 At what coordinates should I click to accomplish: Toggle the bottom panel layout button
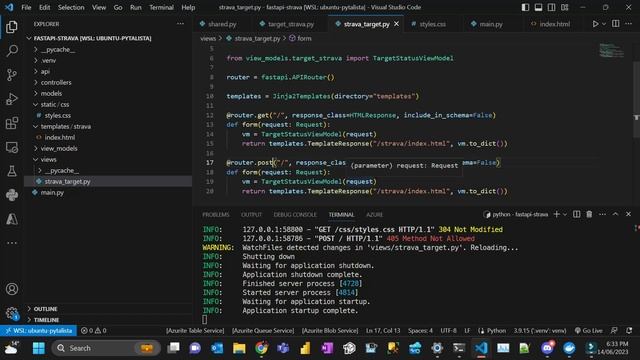pyautogui.click(x=538, y=7)
